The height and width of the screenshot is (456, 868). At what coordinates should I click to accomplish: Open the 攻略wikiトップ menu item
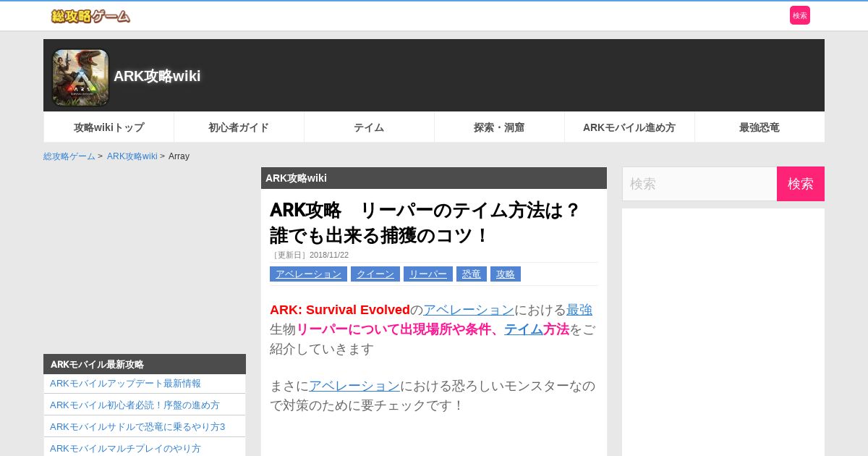tap(109, 127)
